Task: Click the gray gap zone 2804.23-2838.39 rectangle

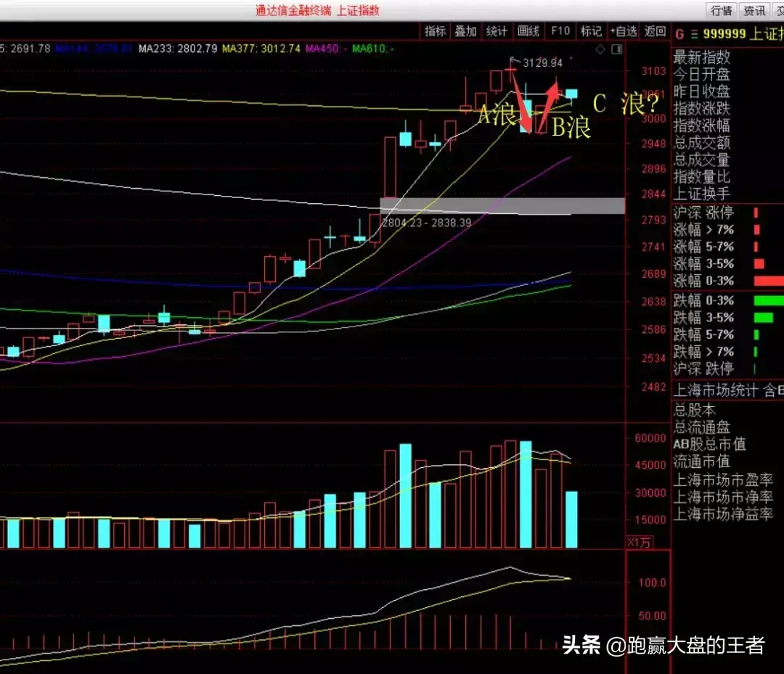Action: (x=502, y=205)
